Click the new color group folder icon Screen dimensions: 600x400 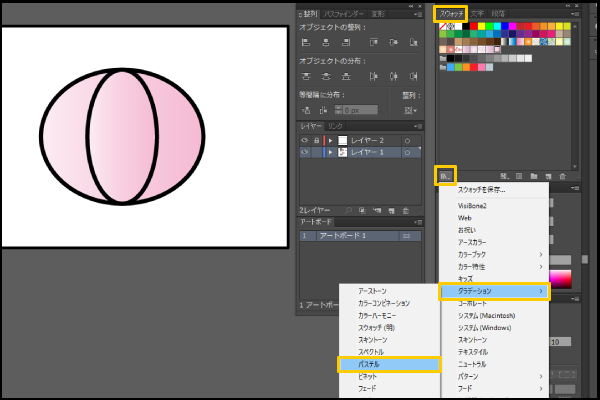(x=534, y=175)
